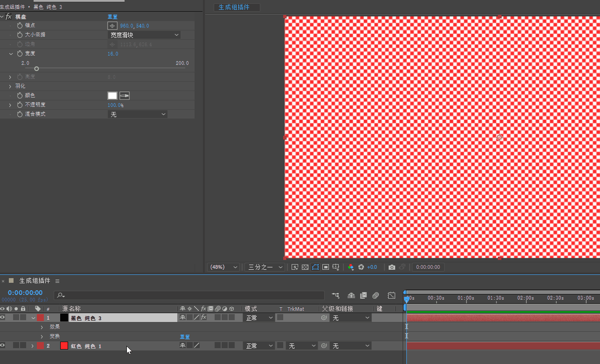600x364 pixels.
Task: Click the 锚点 crosshair point picker
Action: (112, 26)
